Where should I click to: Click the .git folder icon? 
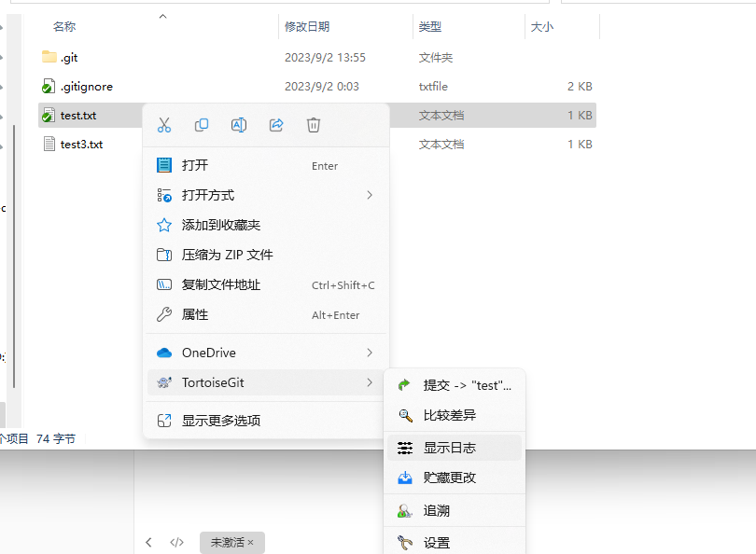[x=49, y=57]
